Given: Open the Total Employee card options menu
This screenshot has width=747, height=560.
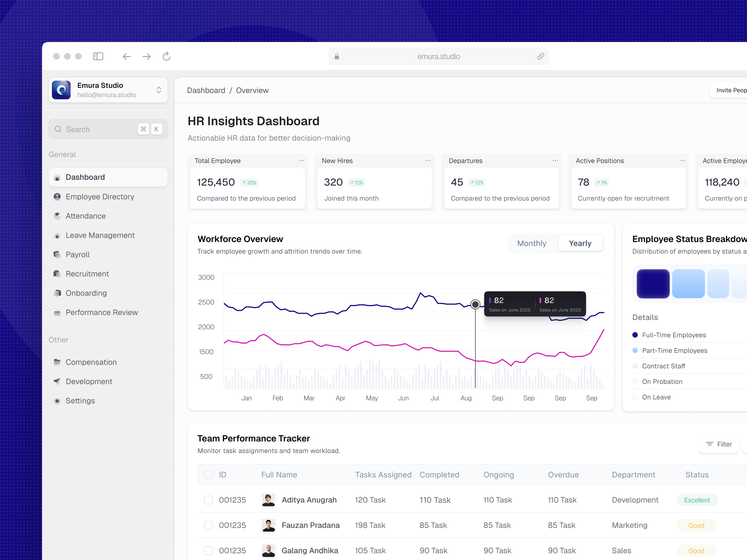Looking at the screenshot, I should (x=301, y=160).
